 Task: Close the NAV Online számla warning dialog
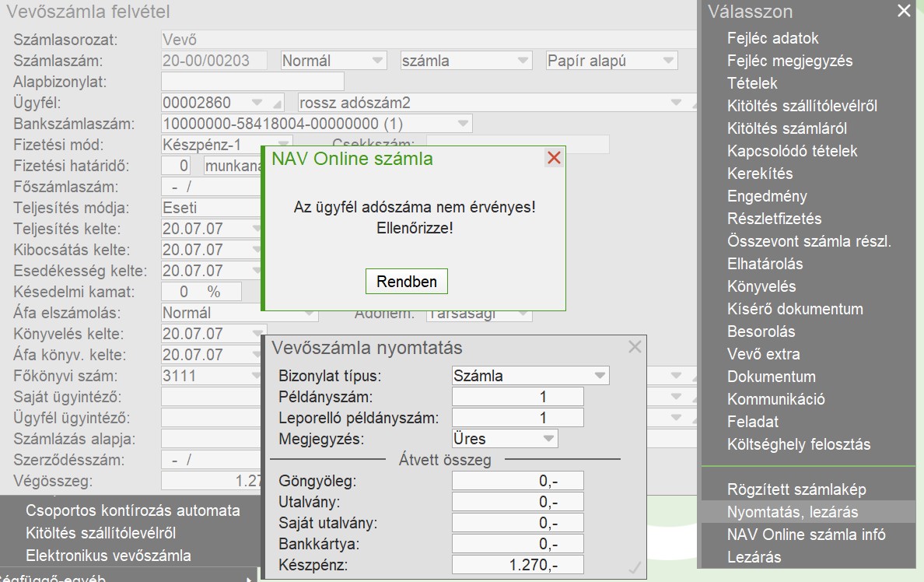point(554,158)
